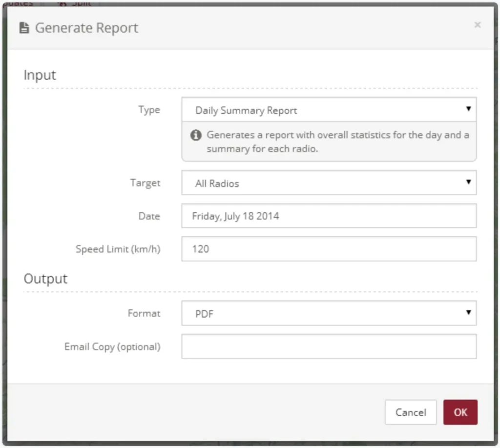Screen dimensions: 500x448
Task: Click the Date label
Action: pyautogui.click(x=149, y=216)
